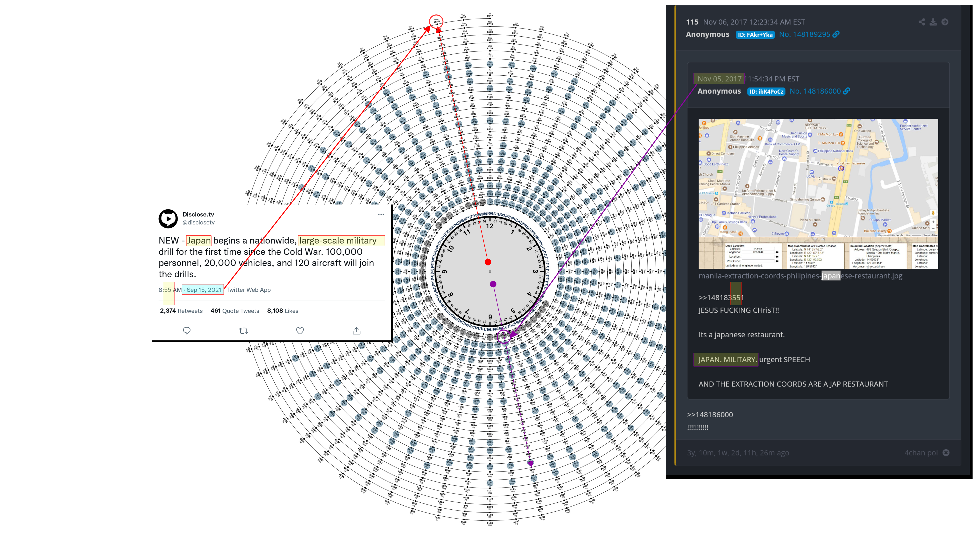Click the chain link icon beside No. 148189295
Image resolution: width=980 pixels, height=539 pixels.
(836, 34)
